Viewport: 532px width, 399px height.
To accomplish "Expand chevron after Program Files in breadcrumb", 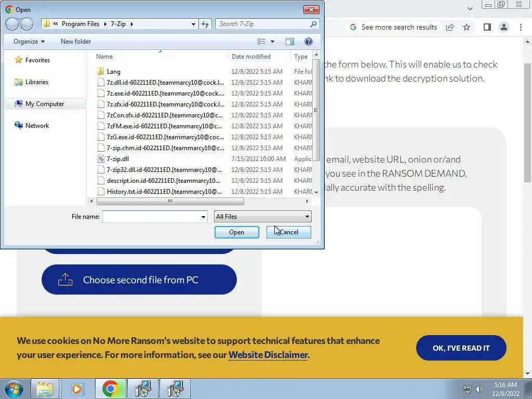I will coord(105,24).
